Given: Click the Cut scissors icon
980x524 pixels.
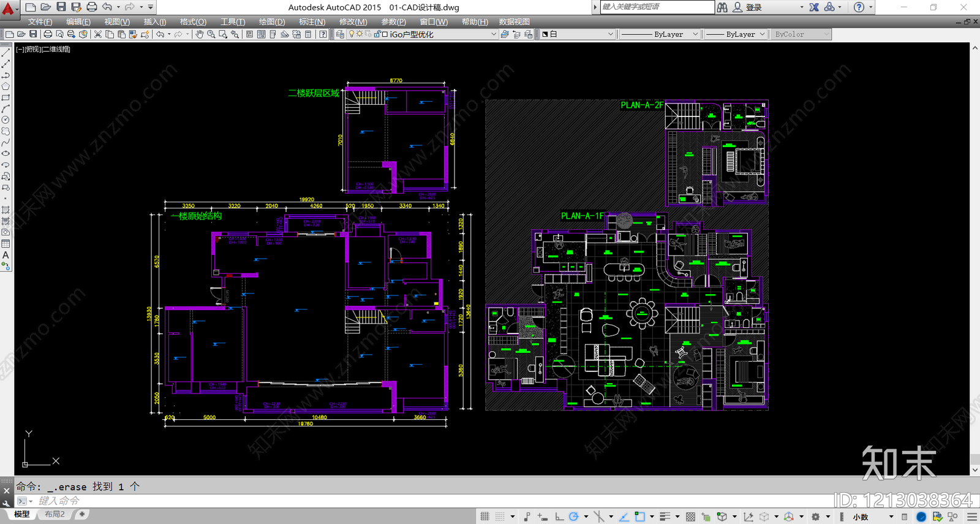Looking at the screenshot, I should coord(97,34).
